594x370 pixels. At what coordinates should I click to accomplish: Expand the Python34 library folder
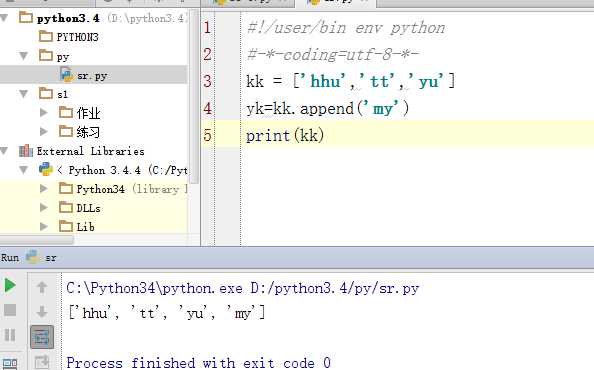[44, 188]
